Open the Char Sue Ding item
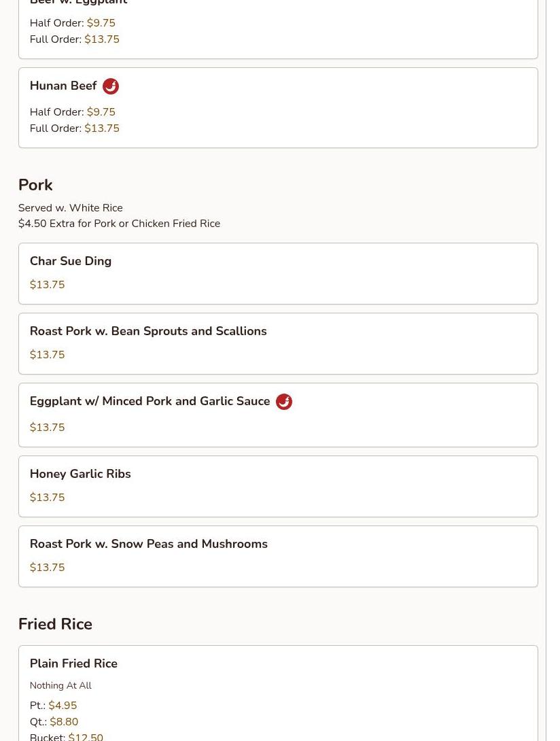 coord(71,261)
